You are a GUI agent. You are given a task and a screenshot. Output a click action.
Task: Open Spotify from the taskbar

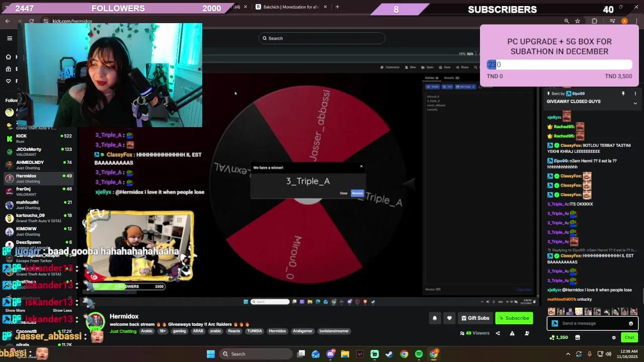tap(419, 354)
